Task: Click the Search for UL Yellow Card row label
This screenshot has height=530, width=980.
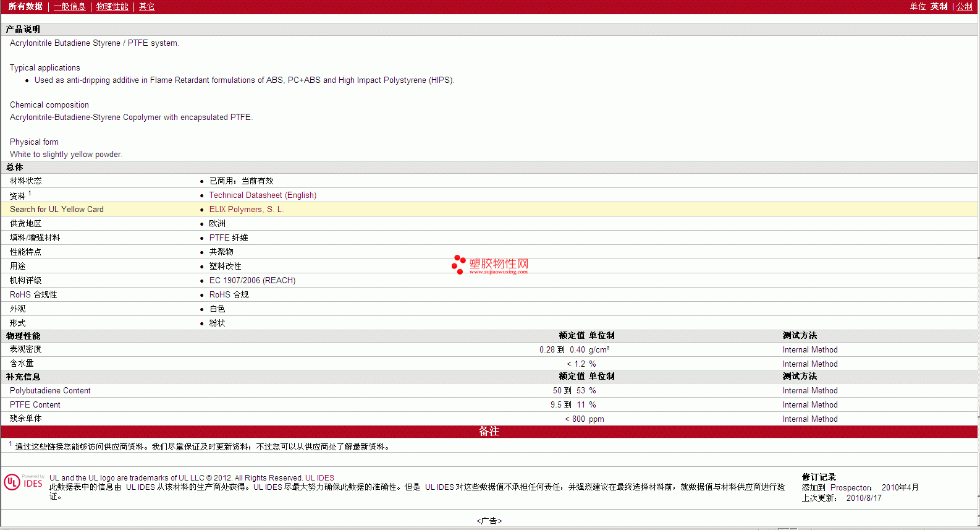Action: coord(57,209)
